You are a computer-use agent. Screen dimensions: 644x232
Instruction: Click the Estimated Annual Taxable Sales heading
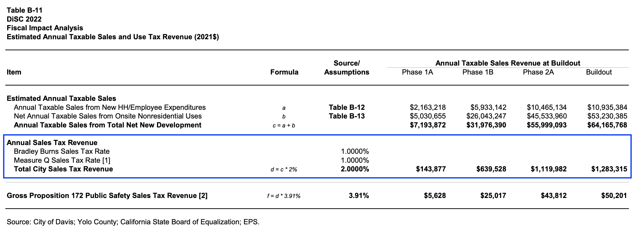pos(61,99)
